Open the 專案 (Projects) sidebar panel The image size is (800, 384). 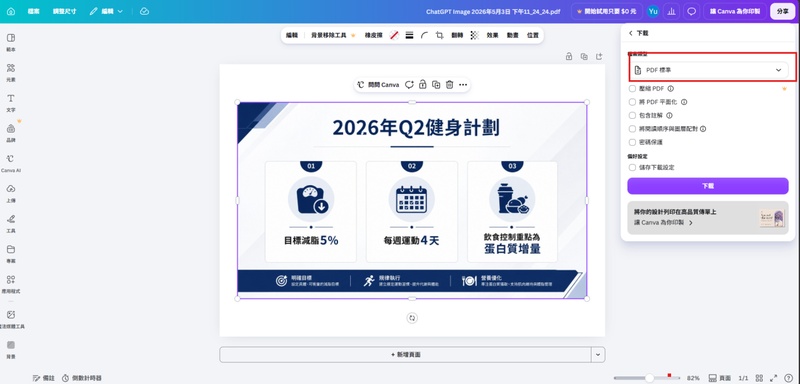click(11, 253)
